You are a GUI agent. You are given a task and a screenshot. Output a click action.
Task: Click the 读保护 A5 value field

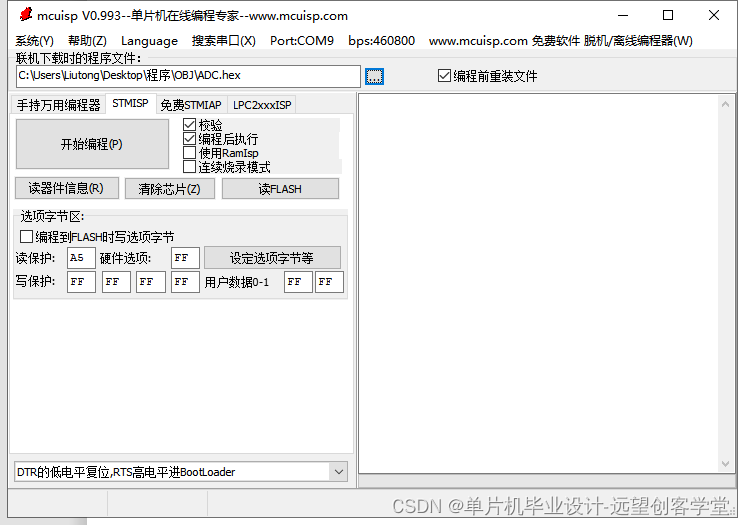pos(81,258)
